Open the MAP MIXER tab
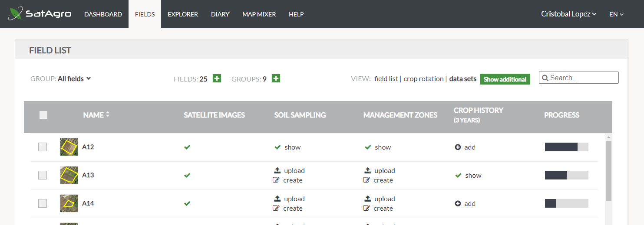The height and width of the screenshot is (225, 644). [259, 14]
